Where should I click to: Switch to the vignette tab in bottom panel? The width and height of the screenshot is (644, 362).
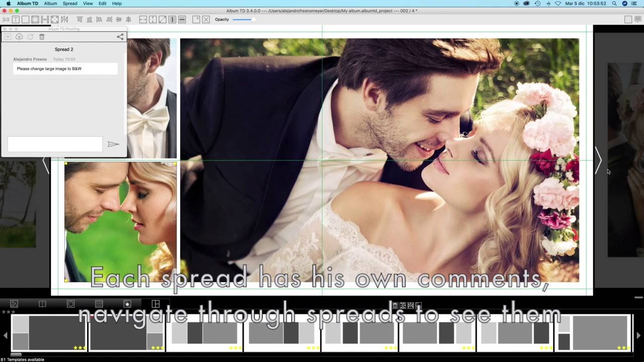point(127,304)
